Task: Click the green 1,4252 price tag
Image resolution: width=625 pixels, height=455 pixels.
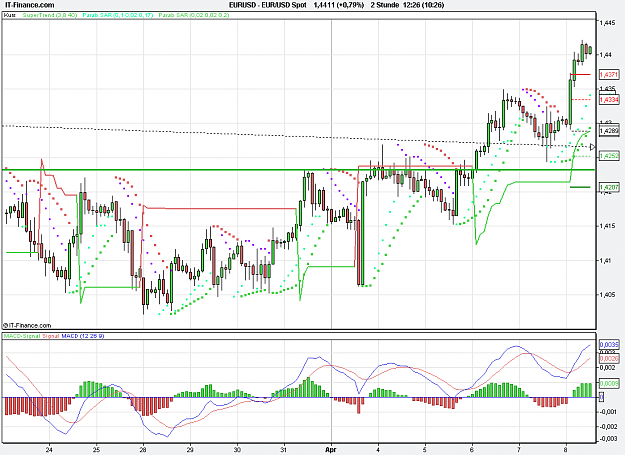Action: click(609, 156)
